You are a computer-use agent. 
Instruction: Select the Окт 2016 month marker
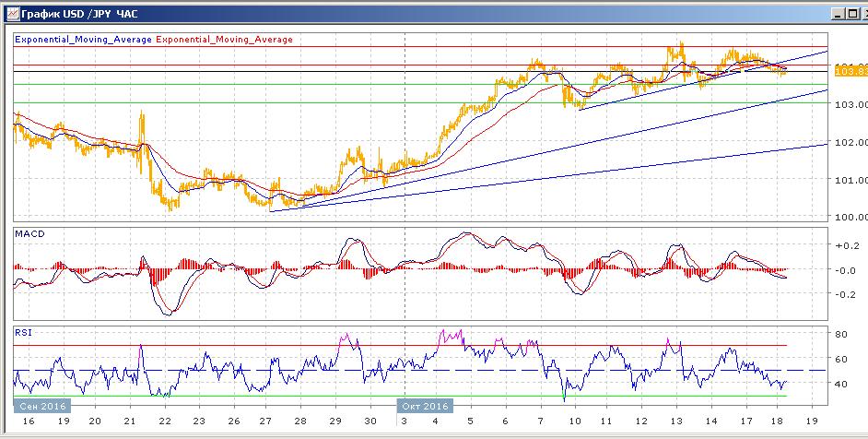(x=424, y=406)
